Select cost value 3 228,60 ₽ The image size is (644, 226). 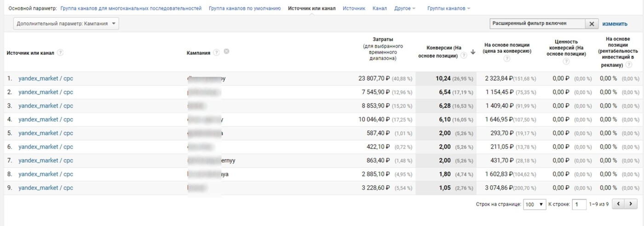tap(376, 188)
